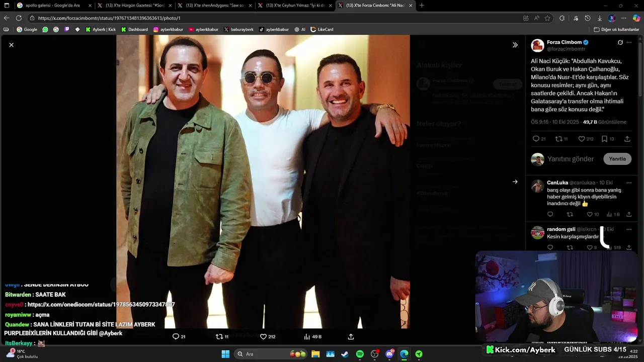Reply to CanLuka's comment
This screenshot has height=362, width=644.
tap(550, 214)
